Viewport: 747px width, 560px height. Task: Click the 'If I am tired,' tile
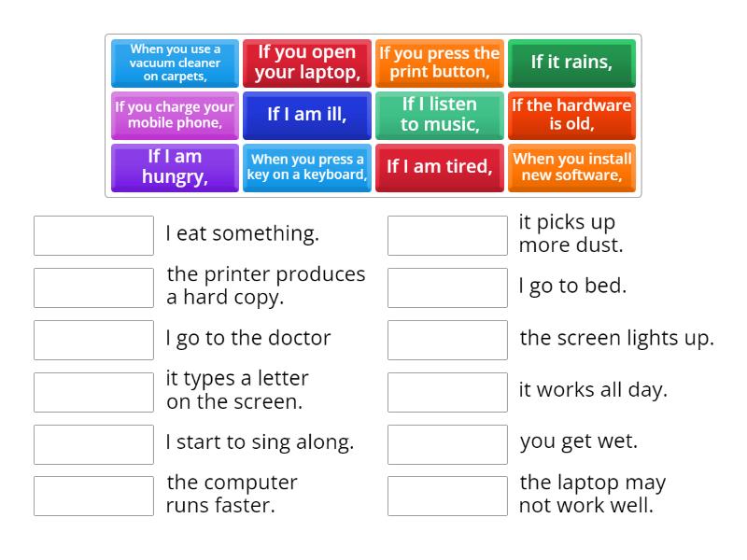coord(439,167)
